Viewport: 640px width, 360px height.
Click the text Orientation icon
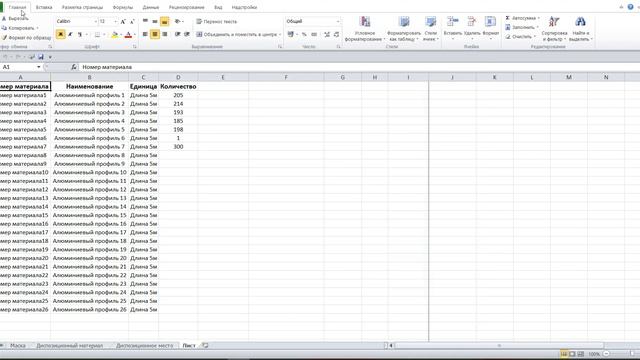178,21
